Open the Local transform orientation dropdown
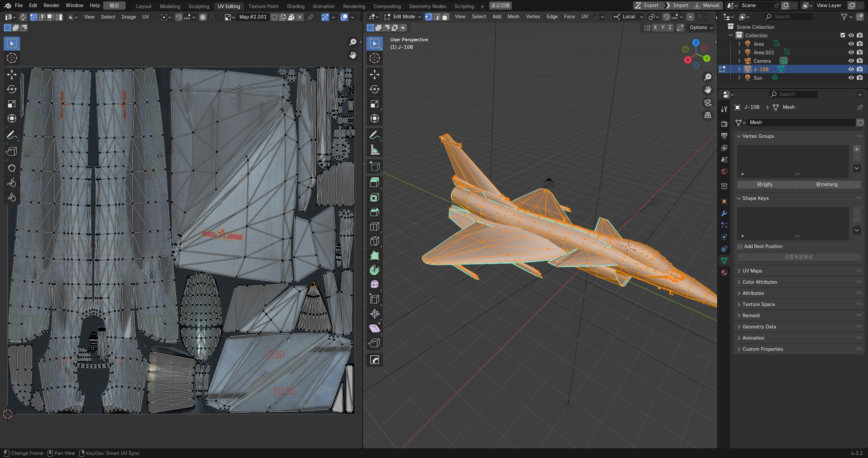The height and width of the screenshot is (458, 868). pos(628,17)
